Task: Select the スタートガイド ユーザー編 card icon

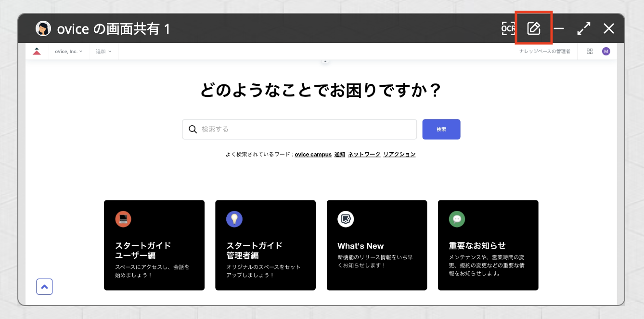Action: click(x=124, y=219)
